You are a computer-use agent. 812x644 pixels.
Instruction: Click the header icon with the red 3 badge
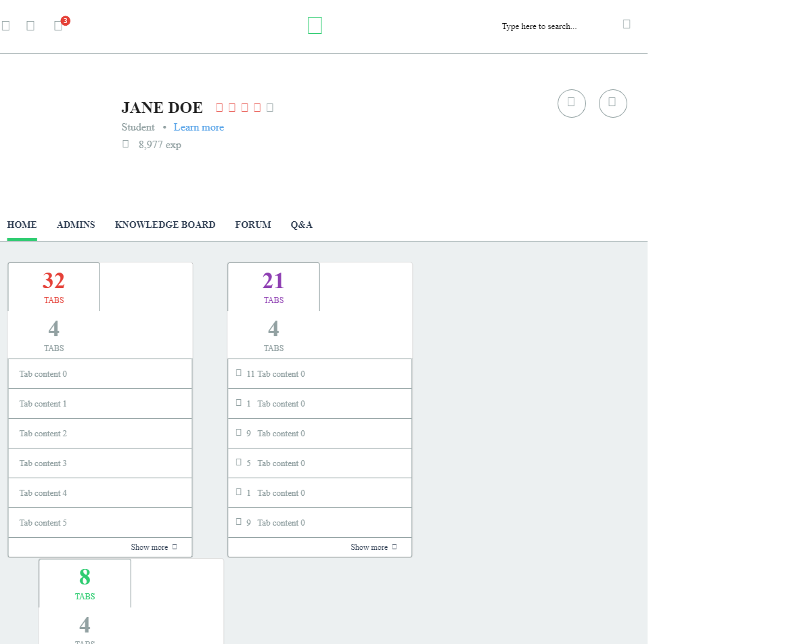59,26
